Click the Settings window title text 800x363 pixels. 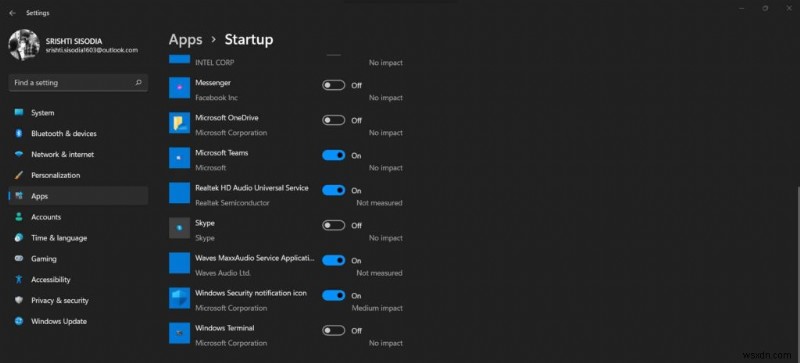click(x=38, y=13)
